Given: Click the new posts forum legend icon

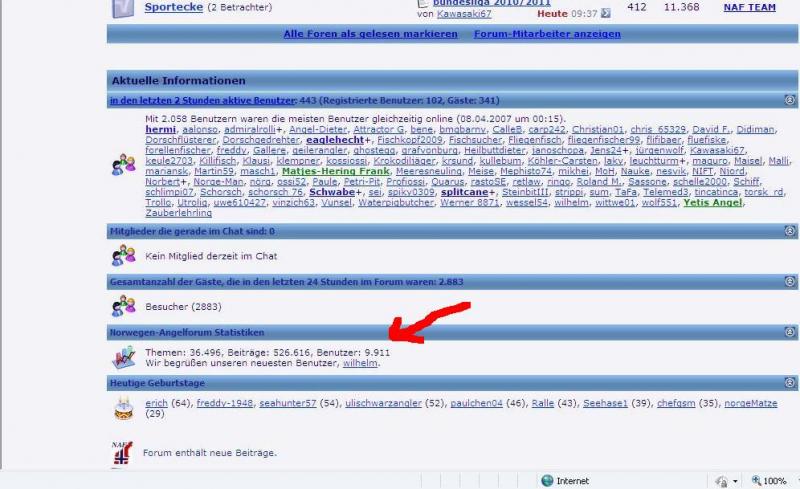Looking at the screenshot, I should pyautogui.click(x=122, y=453).
